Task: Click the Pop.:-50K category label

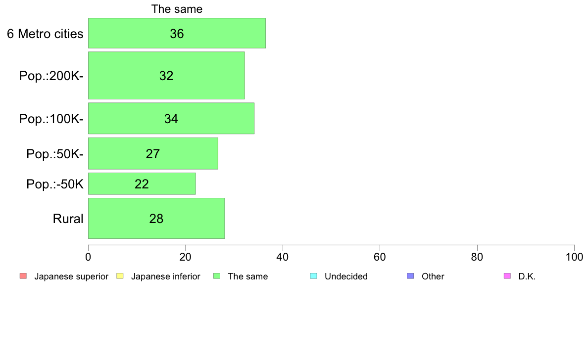Action: tap(55, 184)
